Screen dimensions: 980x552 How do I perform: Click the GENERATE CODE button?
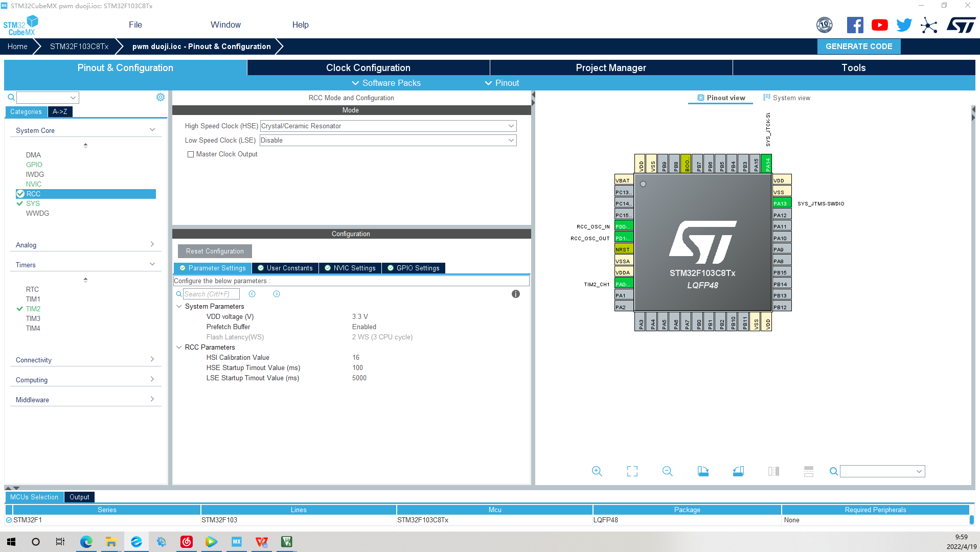pos(858,46)
